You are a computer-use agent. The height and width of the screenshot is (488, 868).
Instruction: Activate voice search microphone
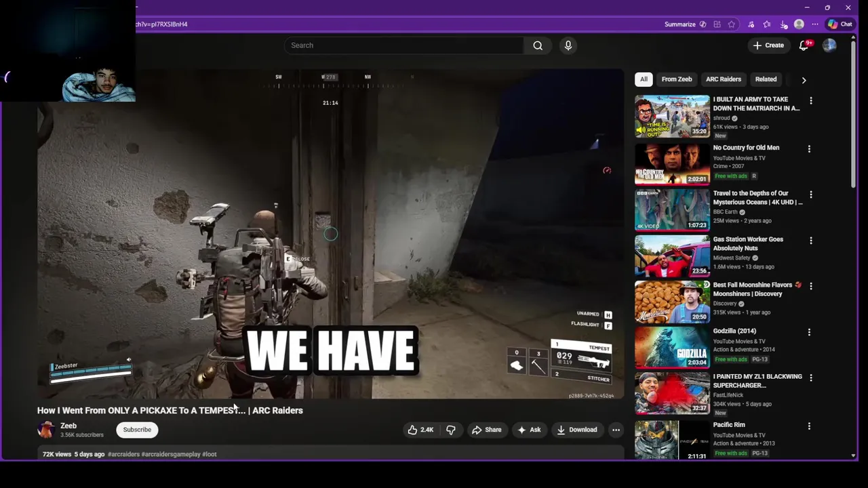(568, 45)
